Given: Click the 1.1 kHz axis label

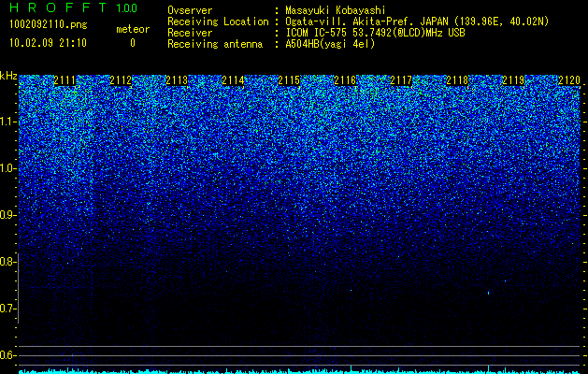Looking at the screenshot, I should point(7,122).
